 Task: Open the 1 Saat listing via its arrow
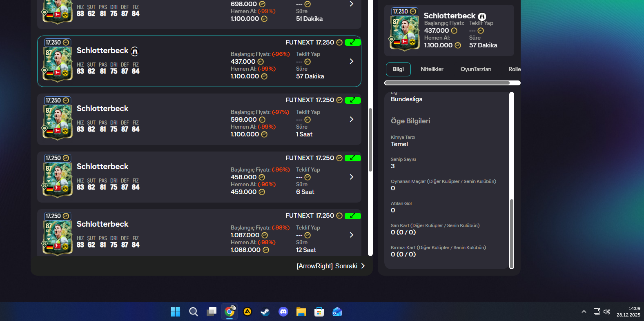click(352, 119)
